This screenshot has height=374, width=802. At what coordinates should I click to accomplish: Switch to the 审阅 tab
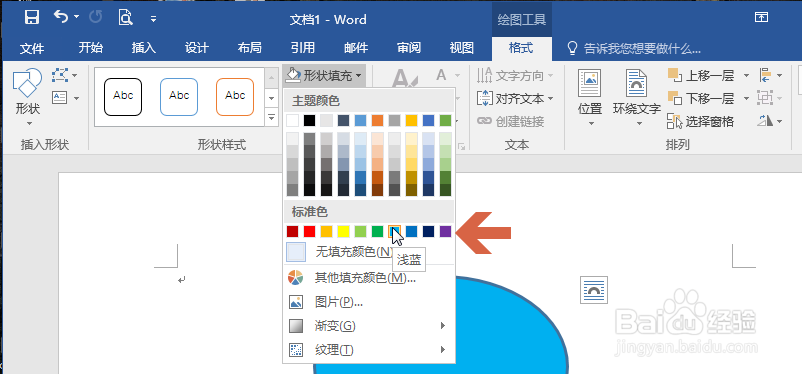409,48
